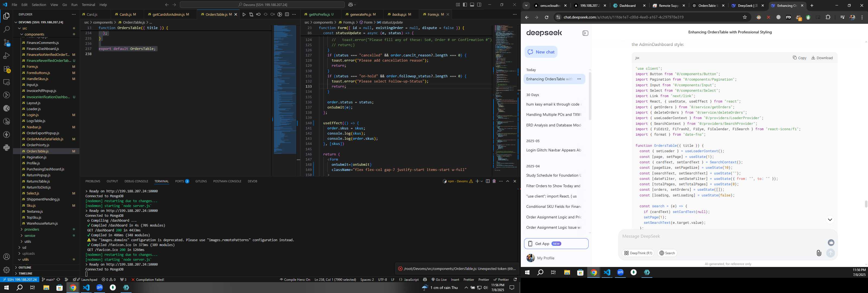
Task: Bookmark this page with the star icon
Action: click(745, 18)
